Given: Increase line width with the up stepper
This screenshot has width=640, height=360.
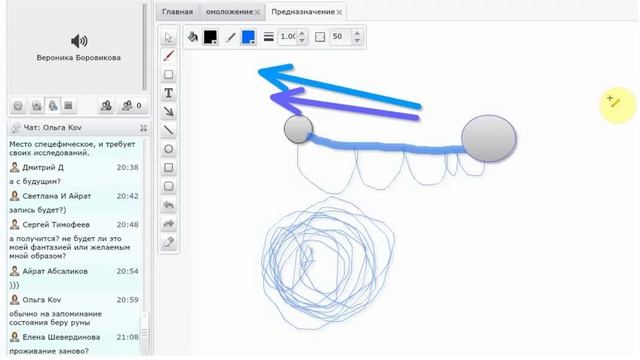Looking at the screenshot, I should [302, 33].
